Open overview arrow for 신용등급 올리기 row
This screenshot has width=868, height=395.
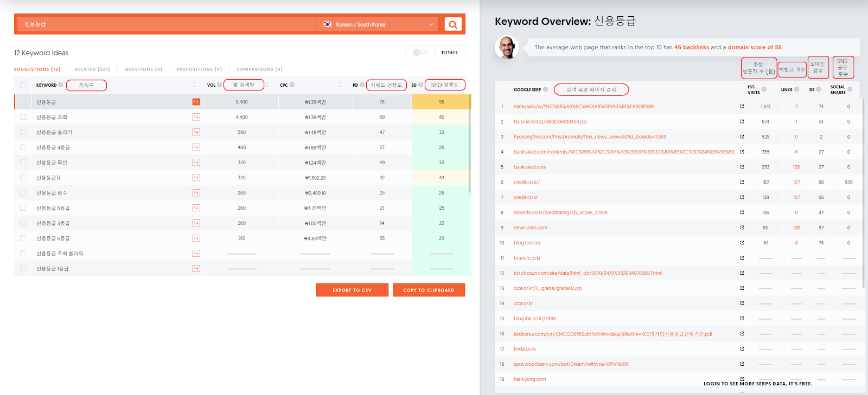pos(196,132)
